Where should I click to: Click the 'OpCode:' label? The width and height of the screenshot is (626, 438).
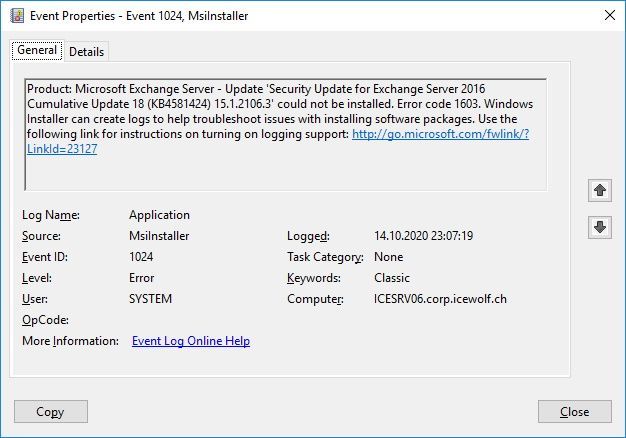click(x=45, y=320)
